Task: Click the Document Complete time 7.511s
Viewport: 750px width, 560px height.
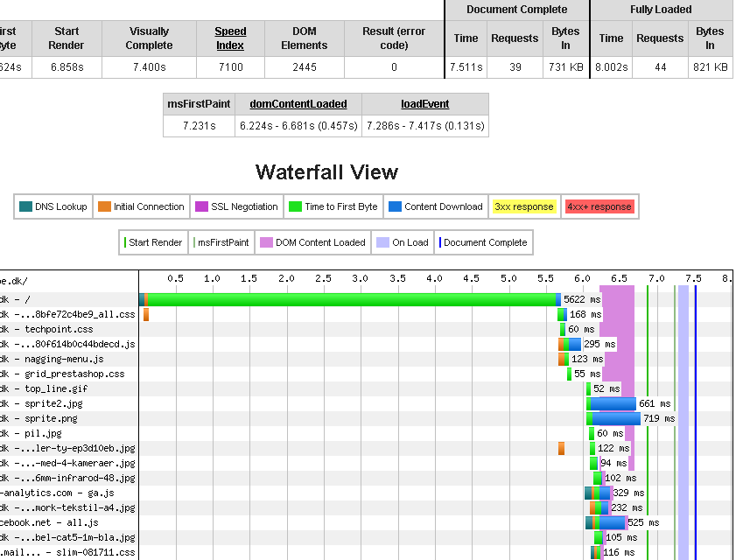Action: pos(466,67)
